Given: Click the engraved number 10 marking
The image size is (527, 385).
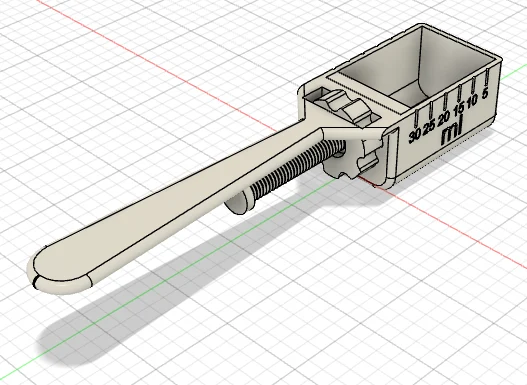Looking at the screenshot, I should tap(472, 100).
